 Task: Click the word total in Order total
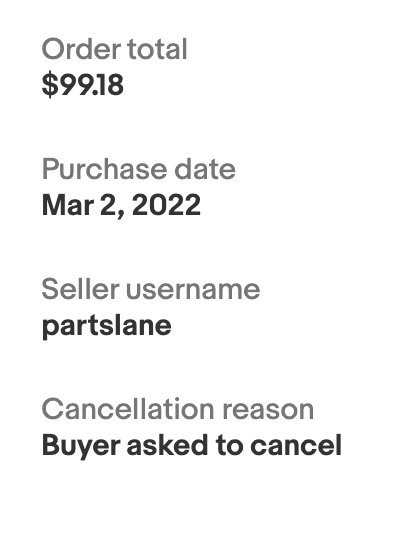(x=157, y=49)
